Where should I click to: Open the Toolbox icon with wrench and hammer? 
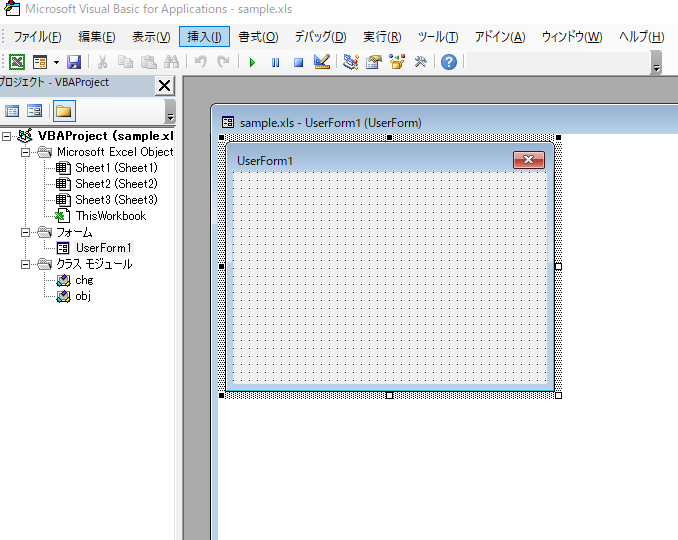click(420, 62)
